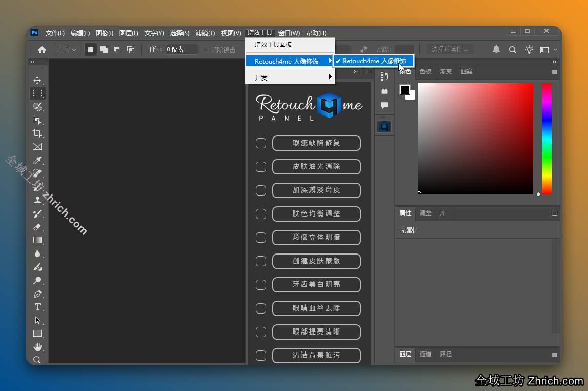Viewport: 588px width, 391px height.
Task: Expand the toolbox double-arrow toggle
Action: (x=32, y=62)
